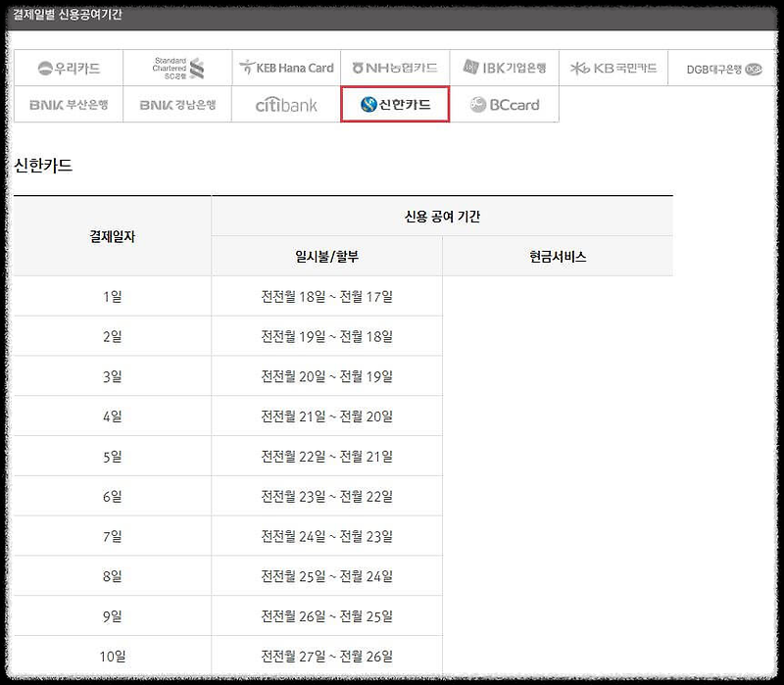Switch to NH농협카드 tab
Screen dimensions: 784x685
click(395, 68)
